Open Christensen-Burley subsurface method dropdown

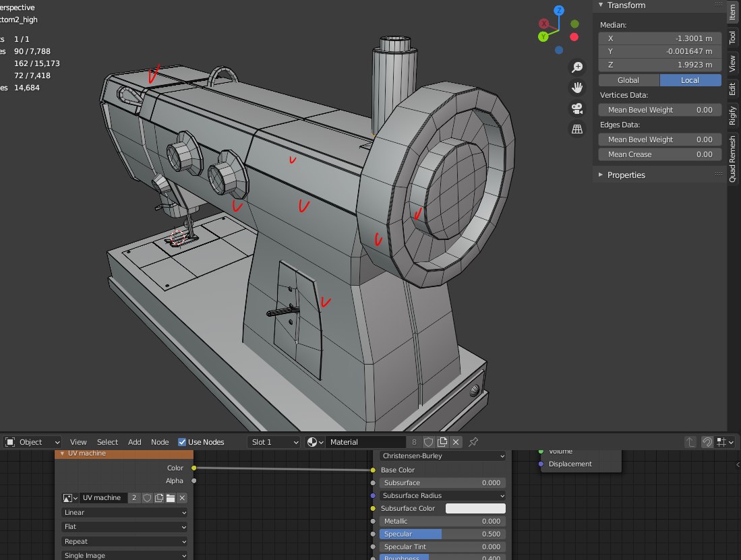click(442, 456)
